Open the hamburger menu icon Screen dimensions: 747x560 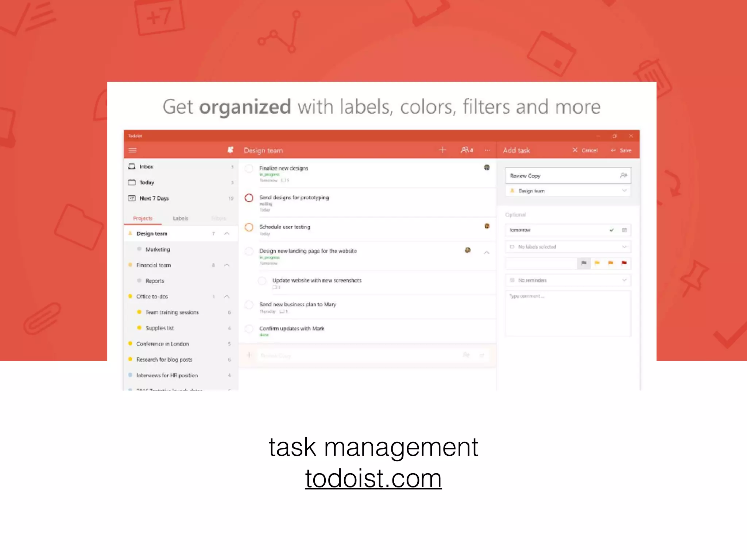pos(133,150)
